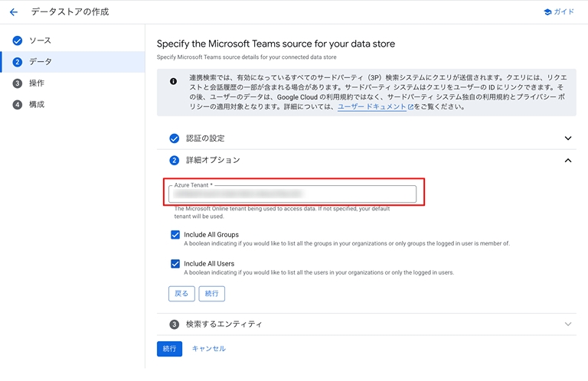Expand the 認証の設定 section chevron
Image resolution: width=588 pixels, height=381 pixels.
coord(568,138)
